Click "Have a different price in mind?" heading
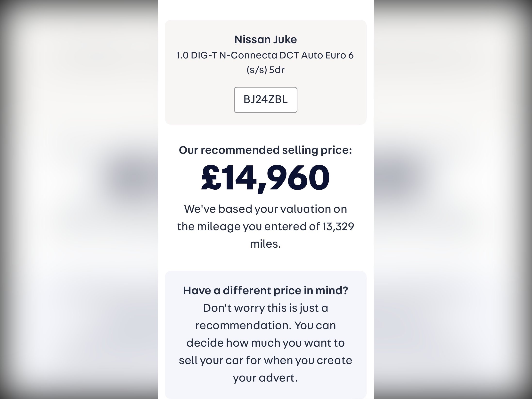This screenshot has height=399, width=532. pyautogui.click(x=265, y=291)
